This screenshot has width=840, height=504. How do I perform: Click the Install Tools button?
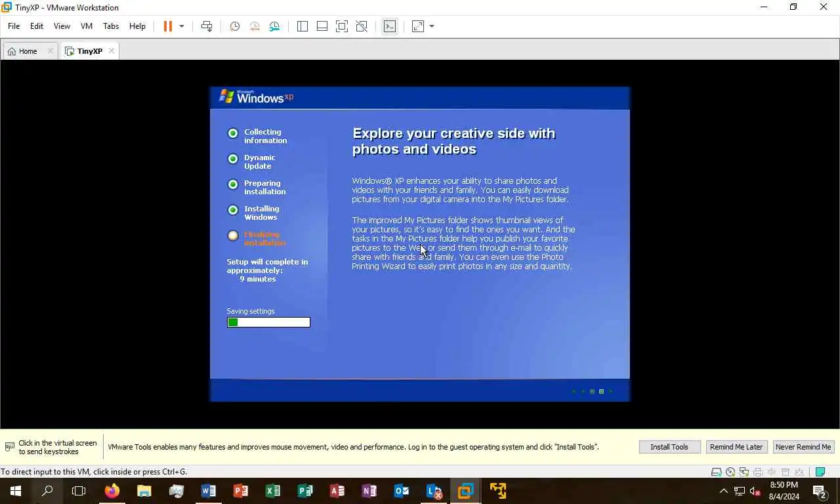(x=669, y=447)
